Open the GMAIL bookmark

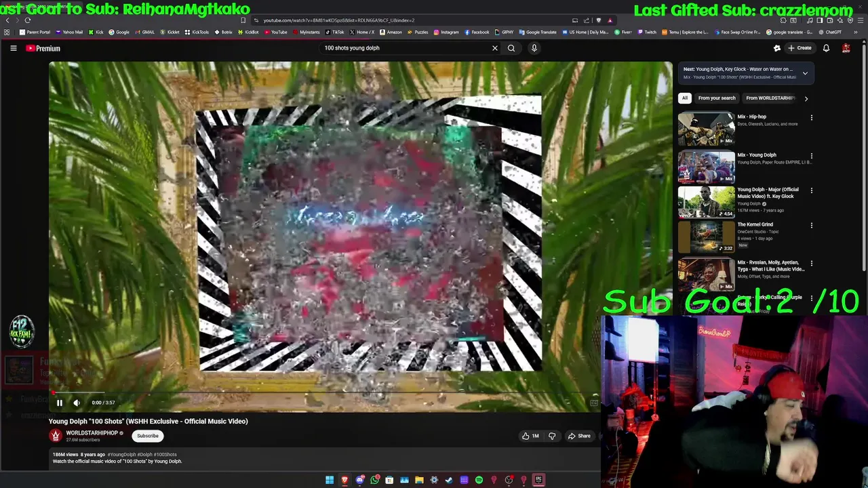click(x=144, y=32)
